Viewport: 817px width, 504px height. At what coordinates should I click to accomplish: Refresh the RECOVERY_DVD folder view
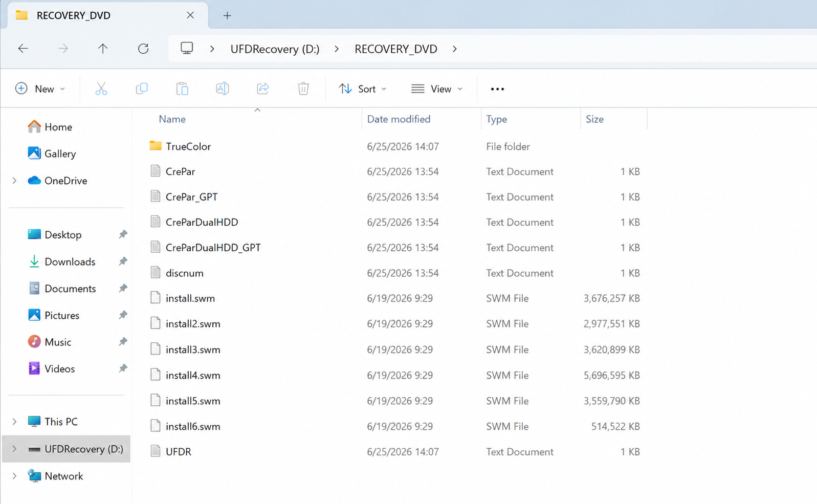[143, 49]
